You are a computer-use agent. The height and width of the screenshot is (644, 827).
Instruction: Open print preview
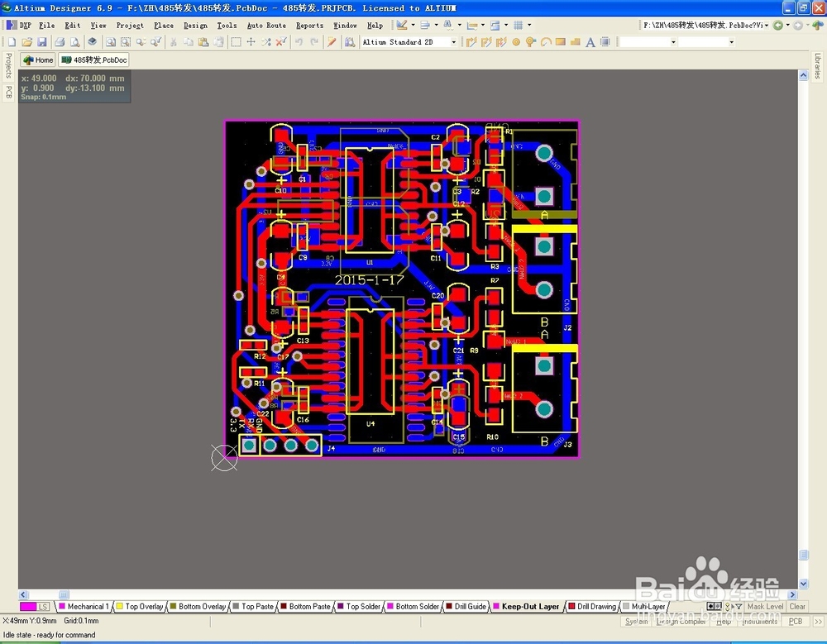(x=75, y=42)
